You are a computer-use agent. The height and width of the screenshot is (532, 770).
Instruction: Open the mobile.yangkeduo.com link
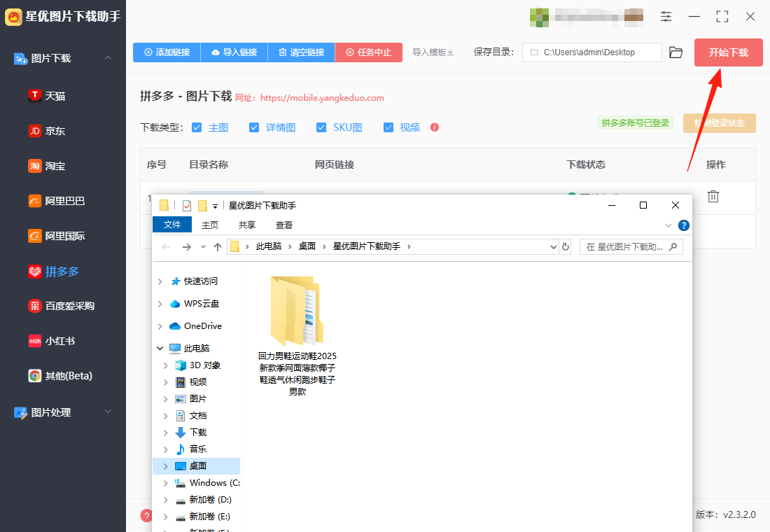coord(322,98)
